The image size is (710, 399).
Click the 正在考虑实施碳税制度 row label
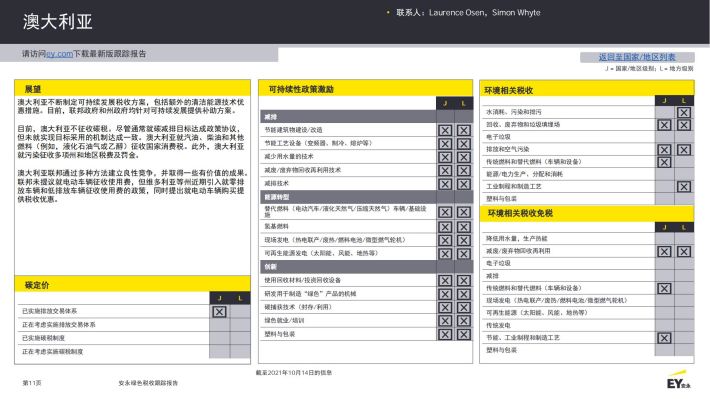click(53, 351)
